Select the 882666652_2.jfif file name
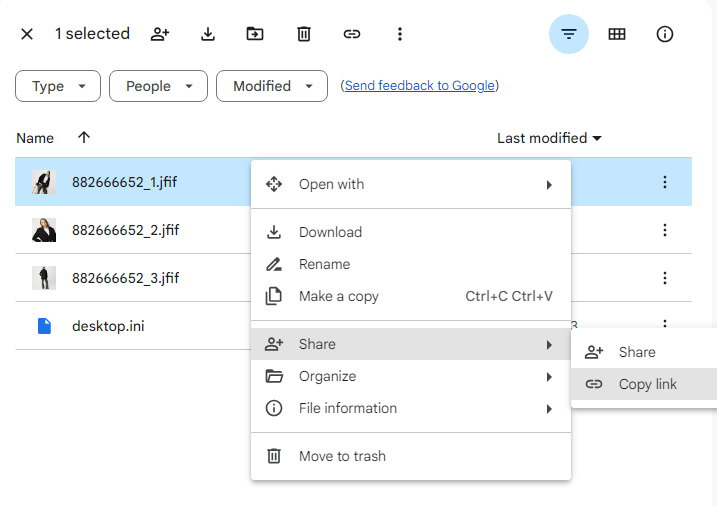Viewport: 717px width, 507px height. [x=125, y=230]
